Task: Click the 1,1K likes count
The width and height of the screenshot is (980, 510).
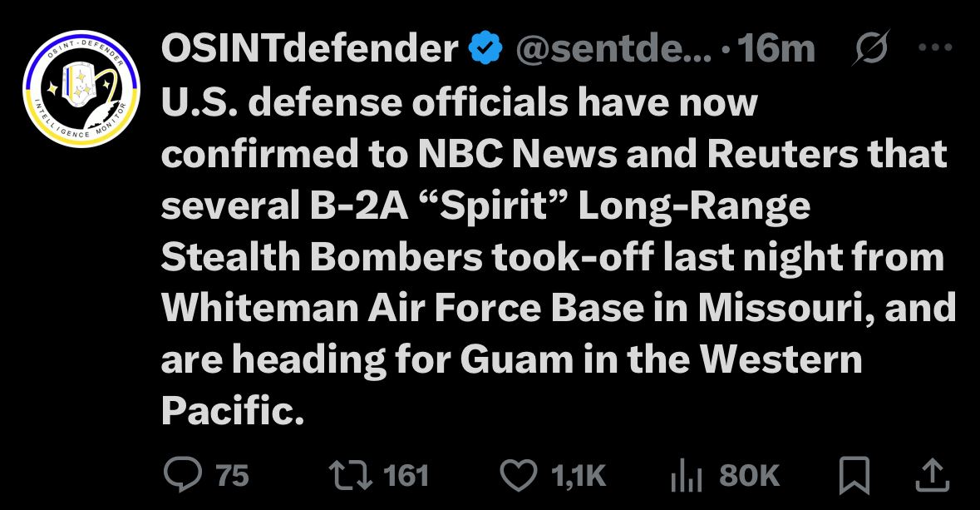Action: (579, 476)
